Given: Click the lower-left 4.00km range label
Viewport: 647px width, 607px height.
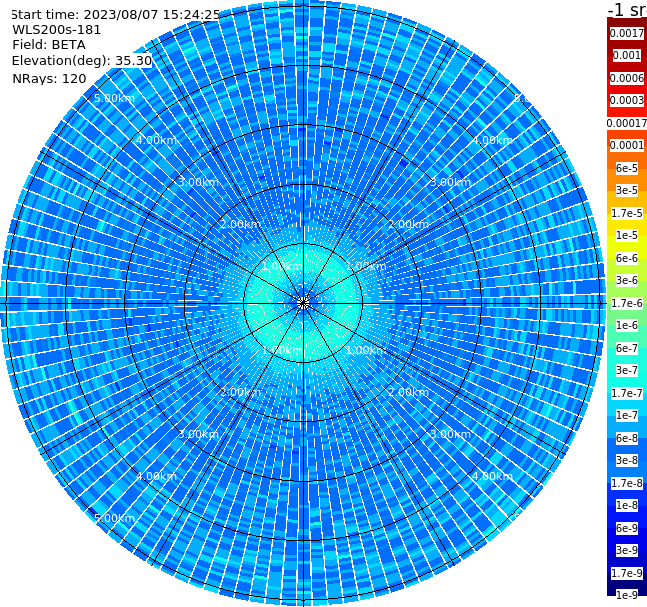Looking at the screenshot, I should coord(156,476).
